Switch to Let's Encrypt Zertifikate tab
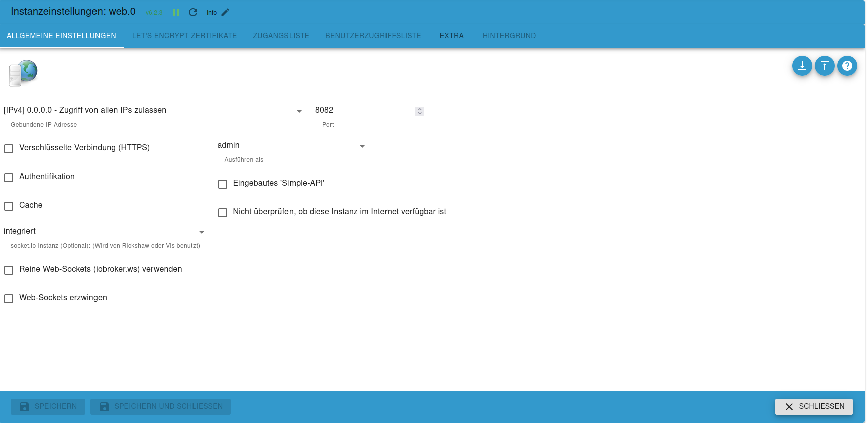 184,36
